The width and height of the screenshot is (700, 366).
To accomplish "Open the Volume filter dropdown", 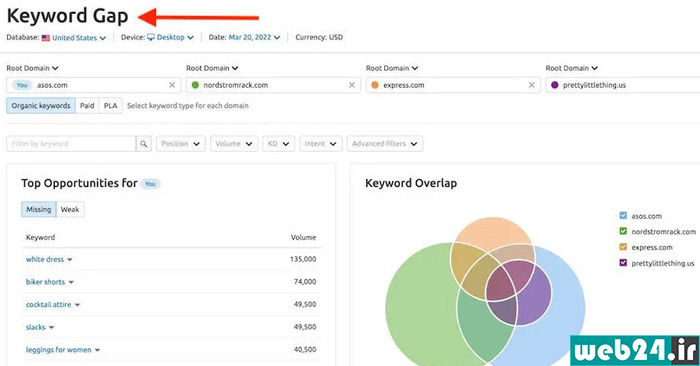I will 234,144.
